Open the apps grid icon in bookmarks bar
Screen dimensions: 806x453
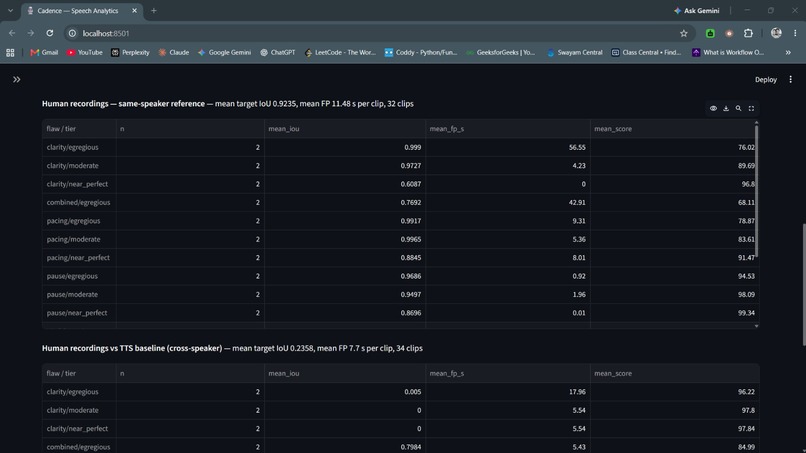[x=10, y=52]
